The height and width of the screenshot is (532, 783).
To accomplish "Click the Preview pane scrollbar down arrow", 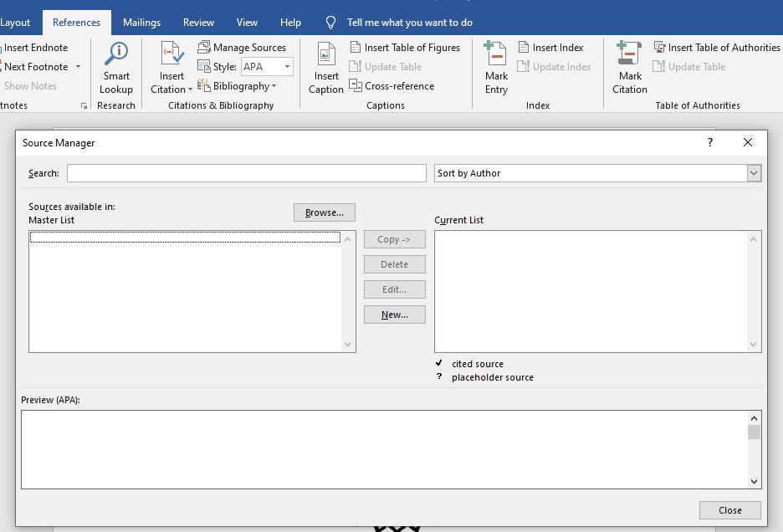I will point(755,481).
